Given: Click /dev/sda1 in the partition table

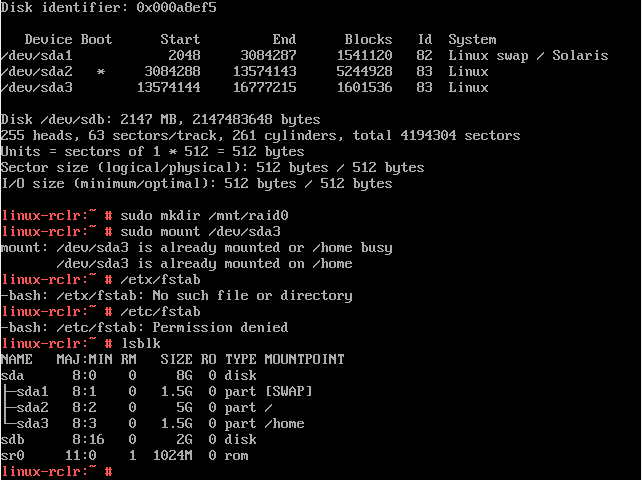Looking at the screenshot, I should pos(37,56).
